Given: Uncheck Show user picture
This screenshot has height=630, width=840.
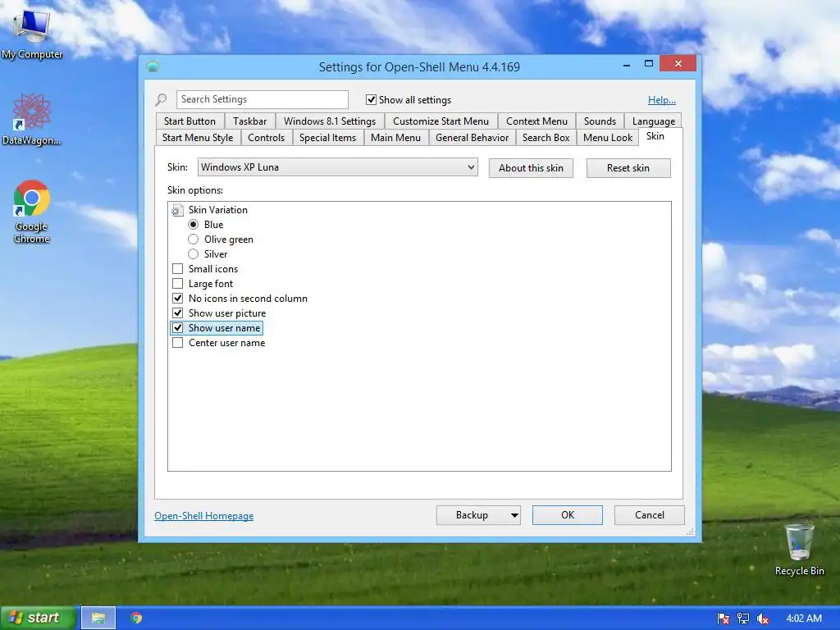Looking at the screenshot, I should coord(178,313).
